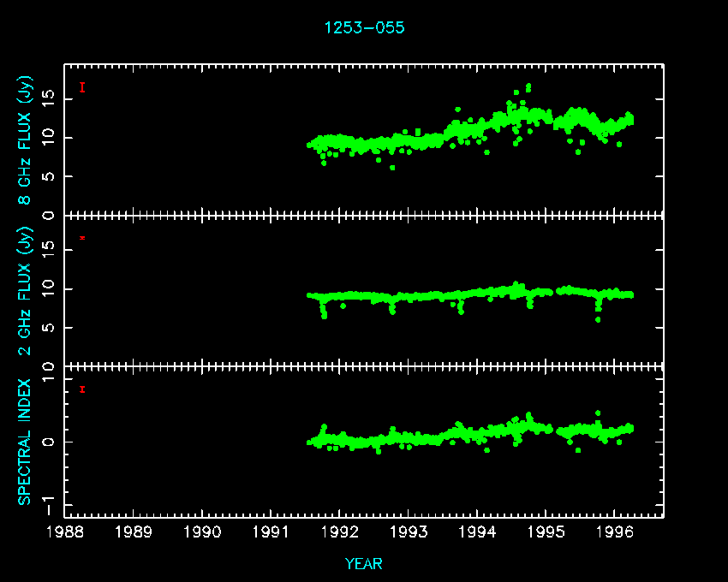Select the plot title 1253-055
This screenshot has width=728, height=582.
click(364, 28)
